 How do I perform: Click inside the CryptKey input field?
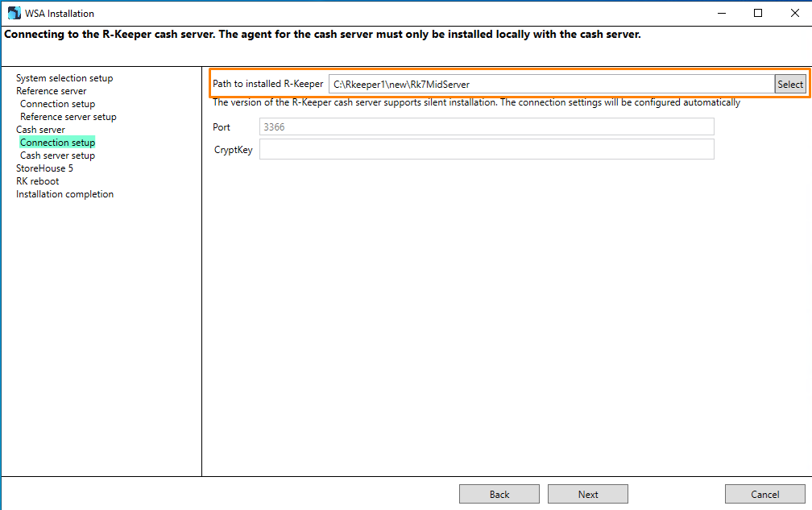(487, 149)
